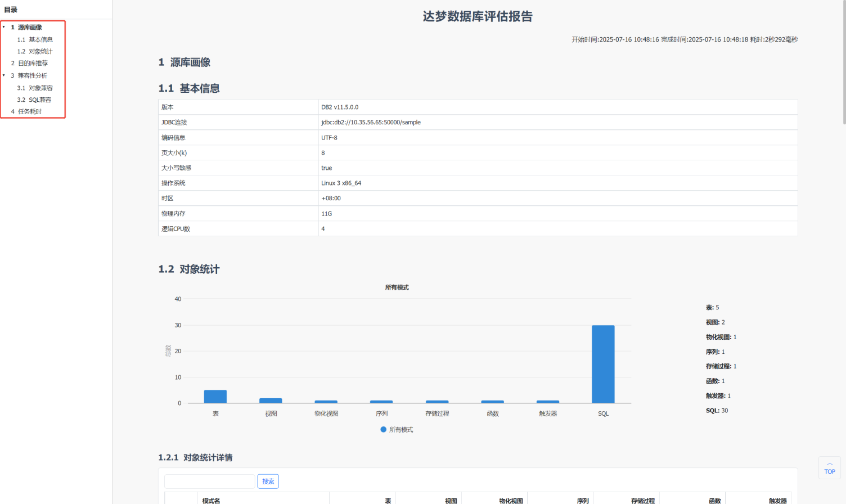Click the SQL: 30 summary statistic

tap(717, 411)
